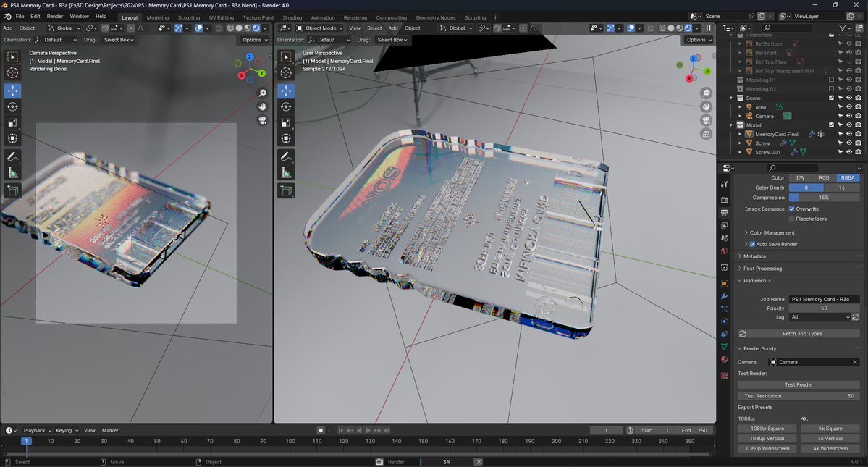Open the Material properties tab
The width and height of the screenshot is (868, 467).
pyautogui.click(x=724, y=360)
